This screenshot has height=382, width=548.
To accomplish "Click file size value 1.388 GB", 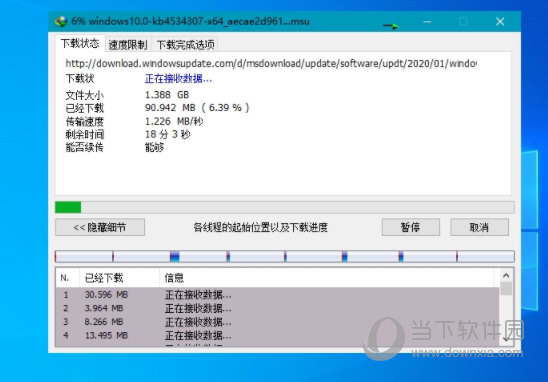I will click(x=167, y=95).
